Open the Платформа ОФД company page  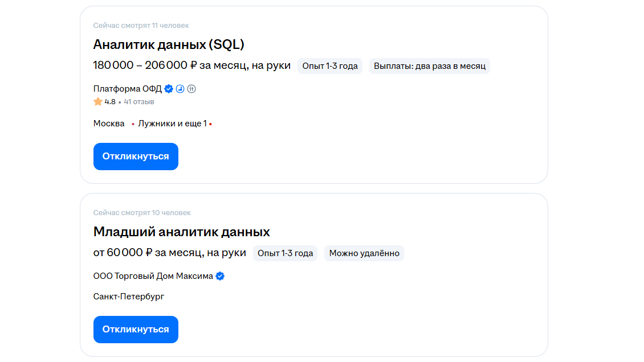[127, 89]
